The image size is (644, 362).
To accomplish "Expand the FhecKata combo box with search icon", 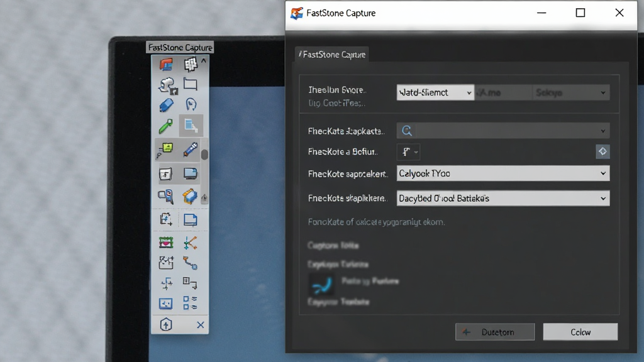I will click(x=503, y=131).
